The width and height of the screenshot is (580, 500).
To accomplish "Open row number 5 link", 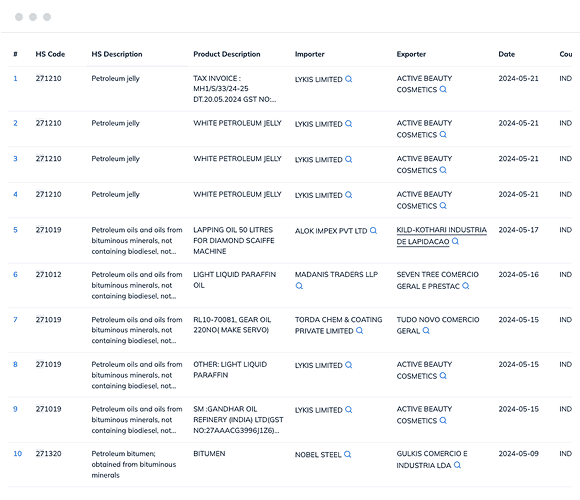I will point(16,230).
